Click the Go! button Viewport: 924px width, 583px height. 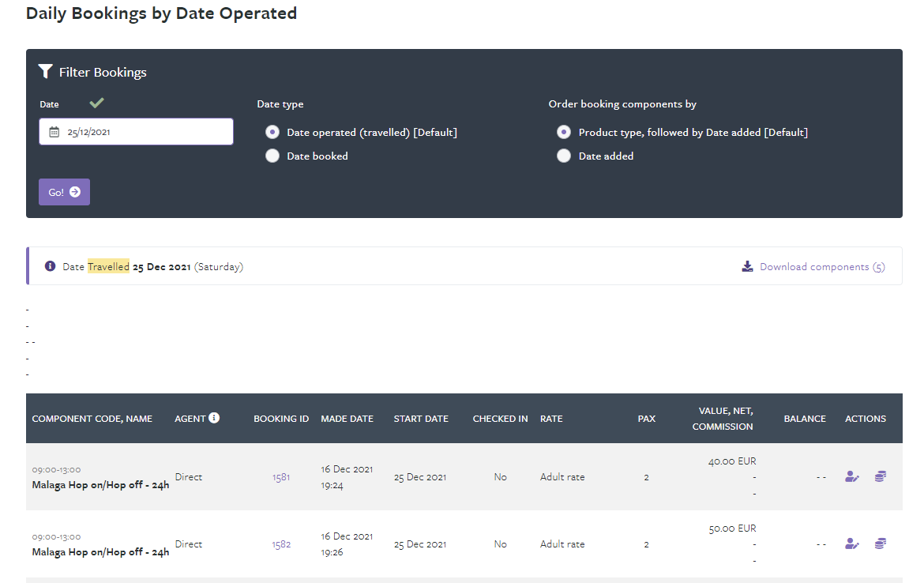(x=64, y=192)
